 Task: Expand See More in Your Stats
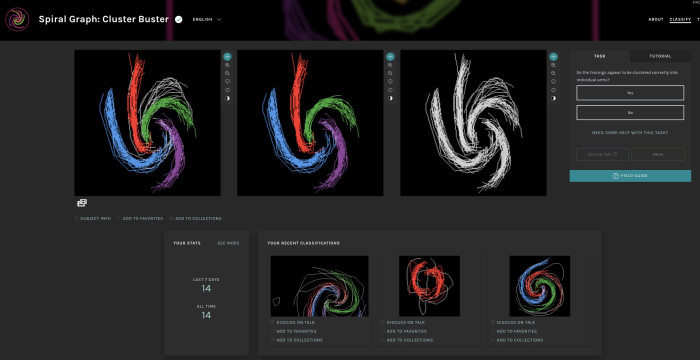(x=228, y=243)
